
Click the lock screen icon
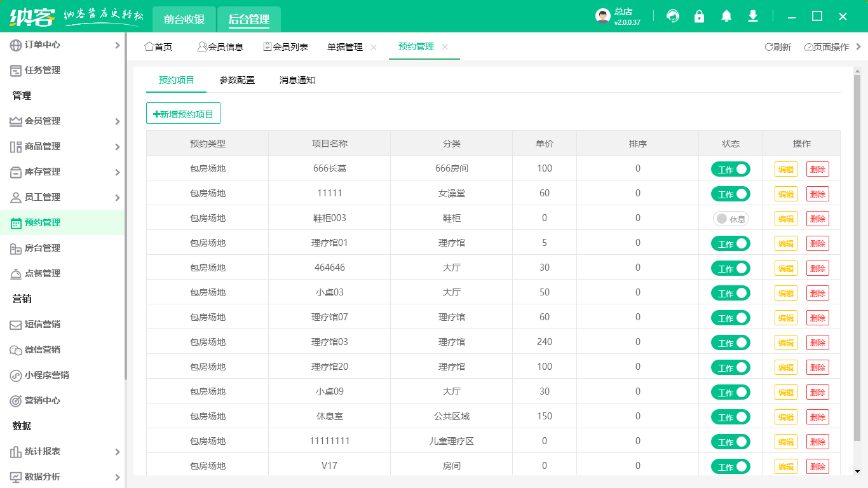pos(700,17)
